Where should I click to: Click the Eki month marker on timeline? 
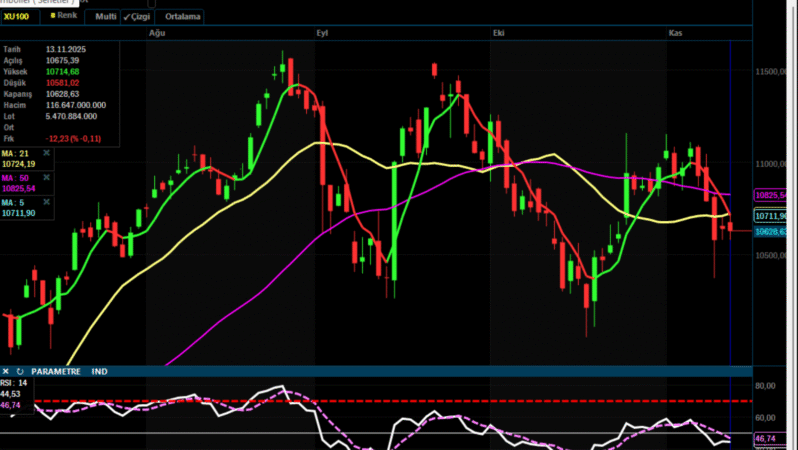coord(497,34)
